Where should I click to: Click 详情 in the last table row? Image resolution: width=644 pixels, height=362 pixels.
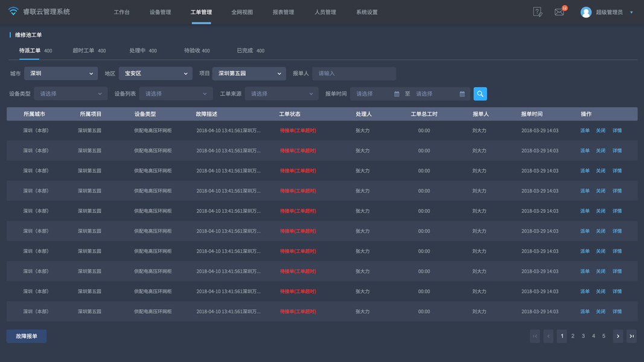617,311
